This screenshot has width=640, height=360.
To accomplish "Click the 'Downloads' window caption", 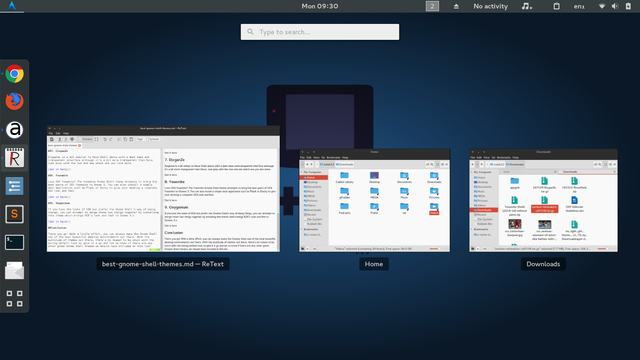I will pyautogui.click(x=543, y=264).
